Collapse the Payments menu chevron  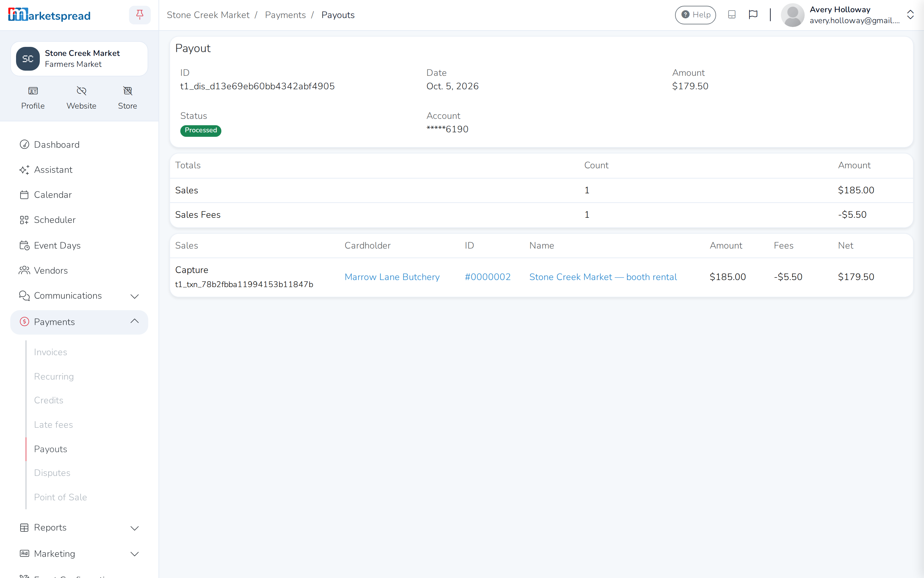134,321
